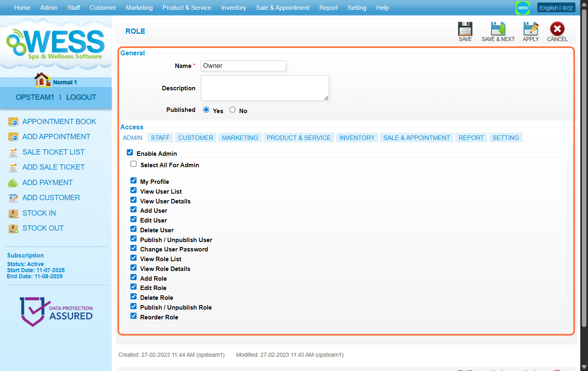Uncheck the Delete User permission

coord(133,229)
